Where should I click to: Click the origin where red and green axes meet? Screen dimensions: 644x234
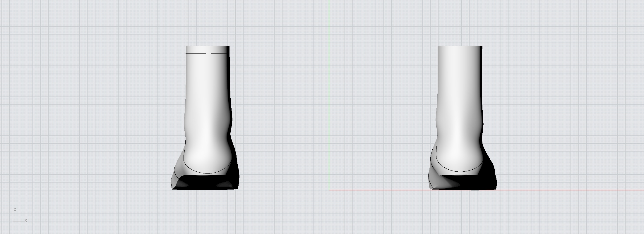[329, 190]
